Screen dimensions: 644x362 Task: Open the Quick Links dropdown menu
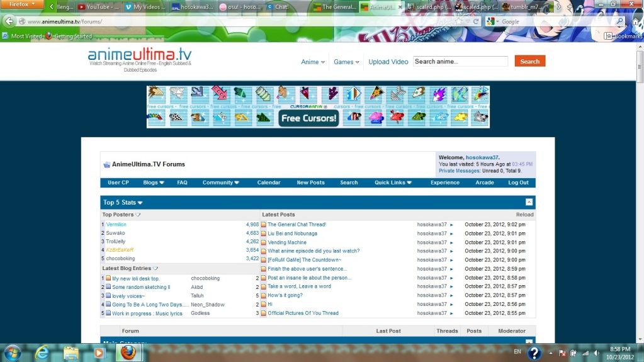point(393,183)
